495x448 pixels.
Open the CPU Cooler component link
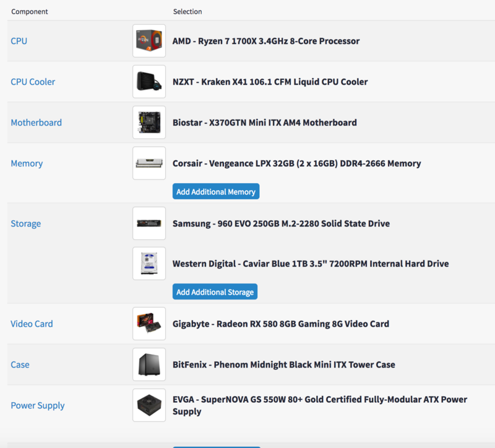click(33, 82)
